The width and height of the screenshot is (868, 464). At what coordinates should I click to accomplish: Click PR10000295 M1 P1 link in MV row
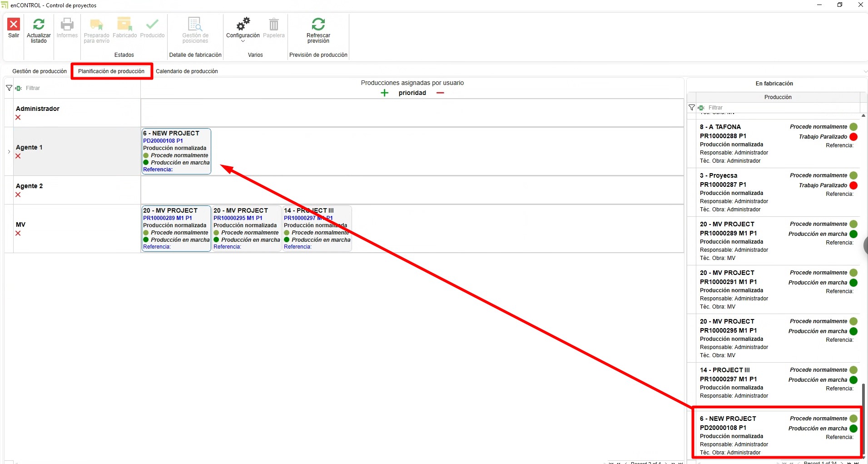[238, 218]
